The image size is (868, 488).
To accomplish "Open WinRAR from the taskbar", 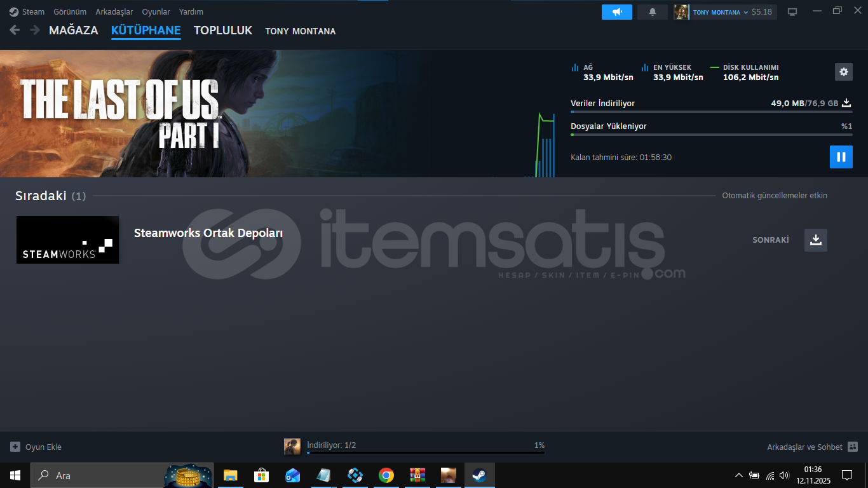I will (417, 475).
